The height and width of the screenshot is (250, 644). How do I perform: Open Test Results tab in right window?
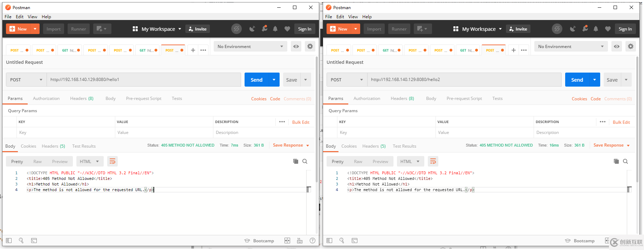pos(404,146)
